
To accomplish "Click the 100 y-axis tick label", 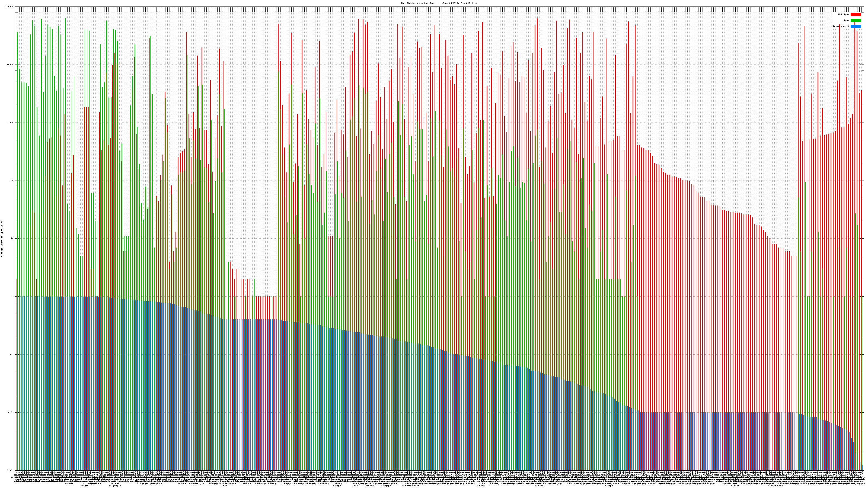I will [12, 181].
